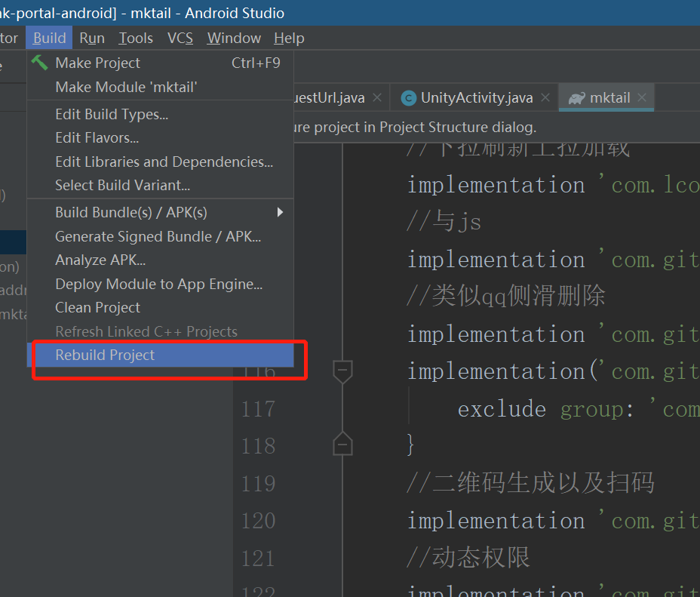700x597 pixels.
Task: Choose Edit Flavors...
Action: [160, 138]
